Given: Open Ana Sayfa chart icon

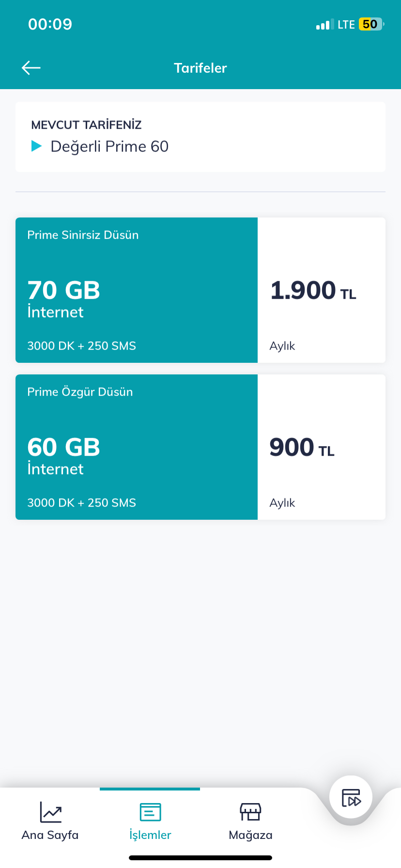Looking at the screenshot, I should tap(50, 812).
